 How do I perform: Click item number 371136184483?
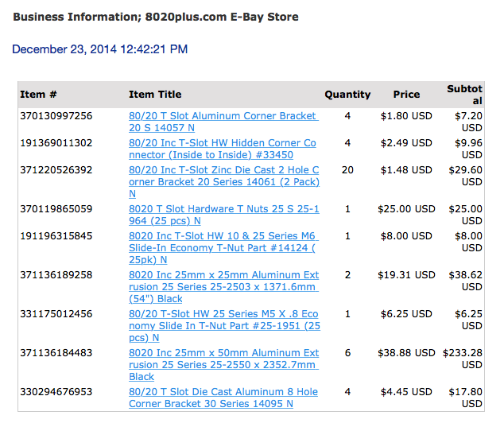click(56, 353)
